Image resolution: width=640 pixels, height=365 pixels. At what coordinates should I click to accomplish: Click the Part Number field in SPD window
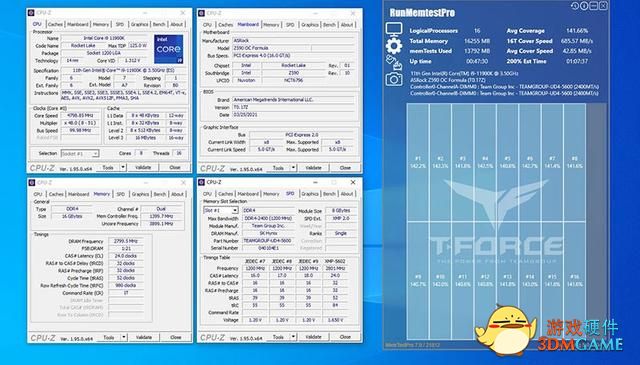point(268,241)
